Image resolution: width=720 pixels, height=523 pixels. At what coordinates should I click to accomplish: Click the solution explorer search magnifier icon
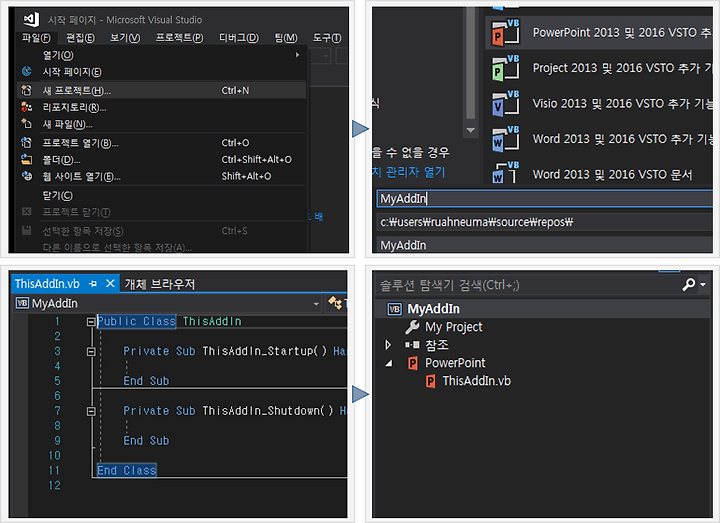pos(688,285)
